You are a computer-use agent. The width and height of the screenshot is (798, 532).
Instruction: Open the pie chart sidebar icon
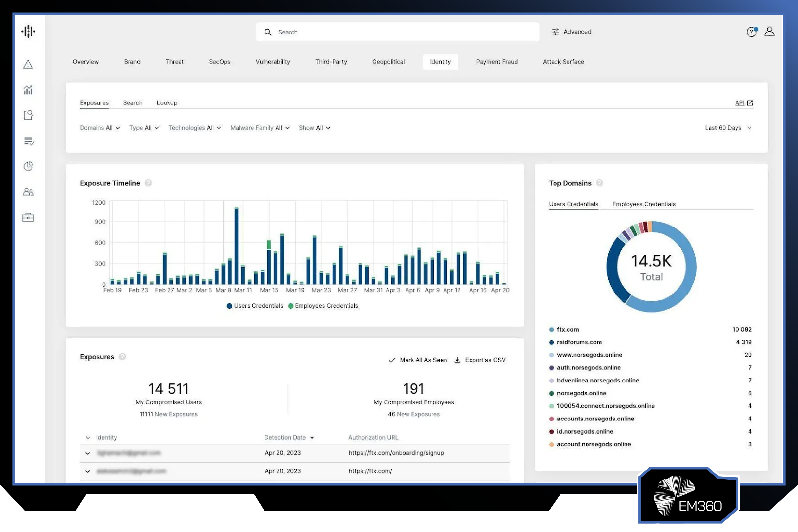pyautogui.click(x=28, y=166)
